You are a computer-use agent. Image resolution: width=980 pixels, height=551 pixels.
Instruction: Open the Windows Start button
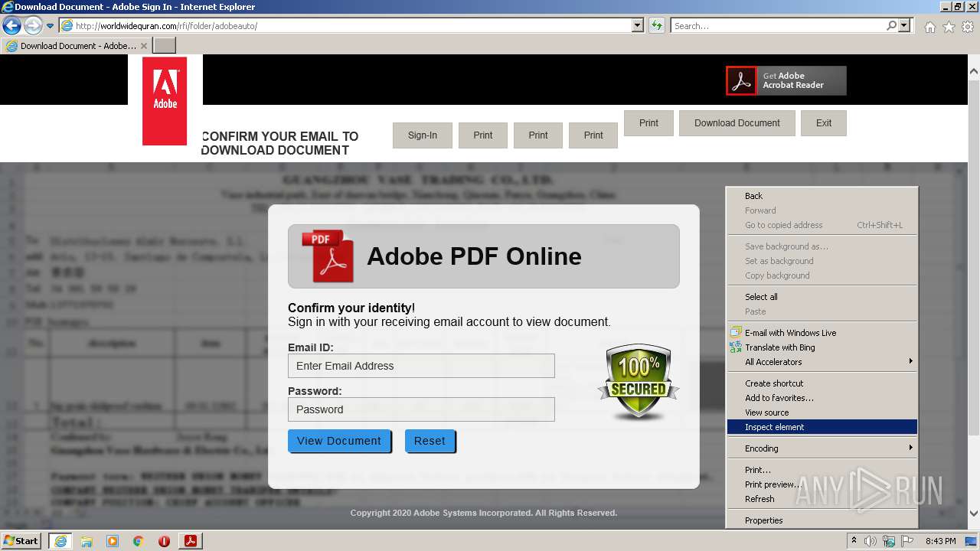point(21,541)
